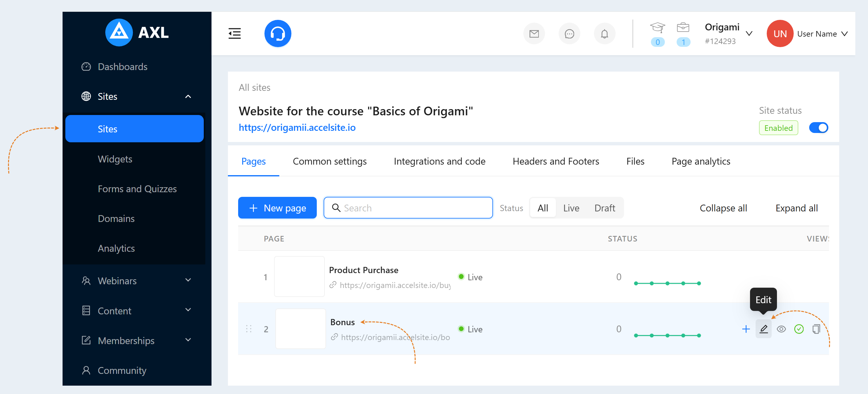868x394 pixels.
Task: Go back via All sites breadcrumb
Action: tap(255, 87)
